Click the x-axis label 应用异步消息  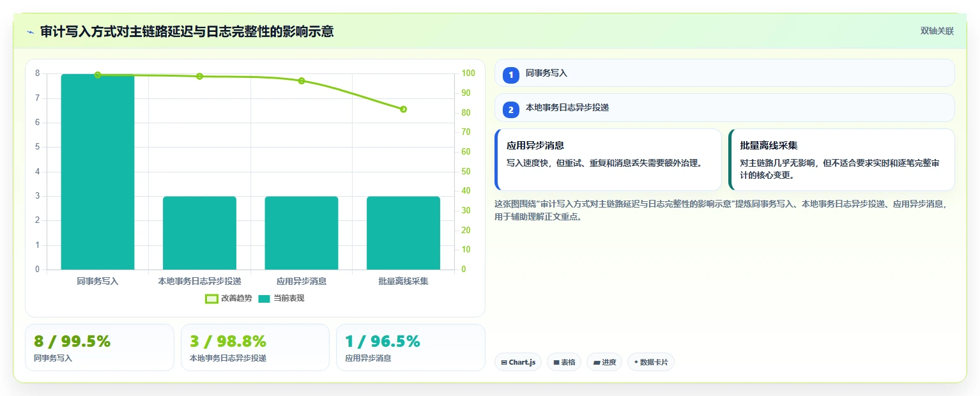pos(302,281)
